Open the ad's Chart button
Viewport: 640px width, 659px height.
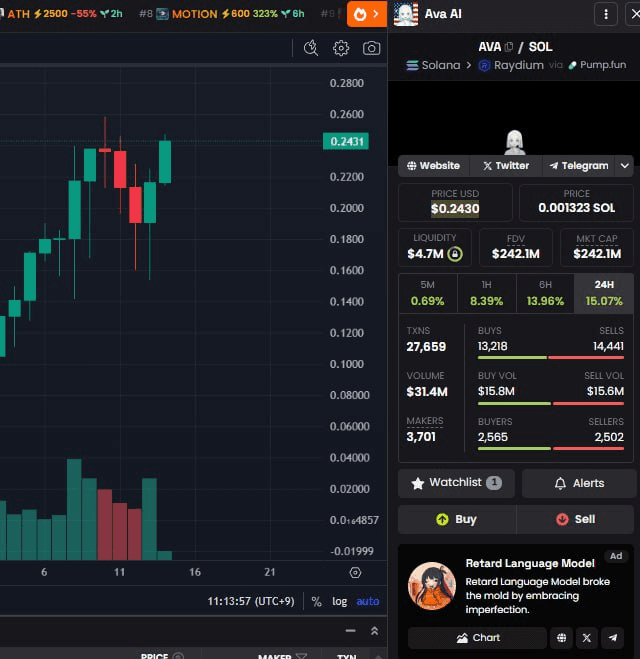477,638
